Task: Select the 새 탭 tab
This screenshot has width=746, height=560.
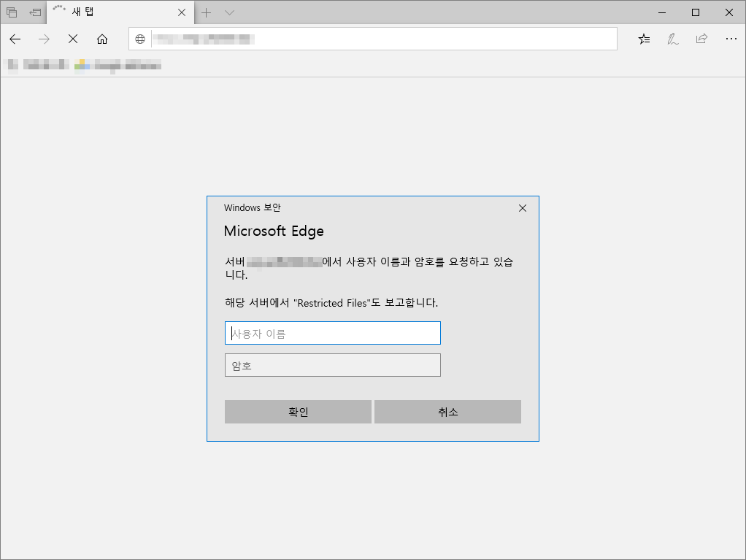Action: 120,12
